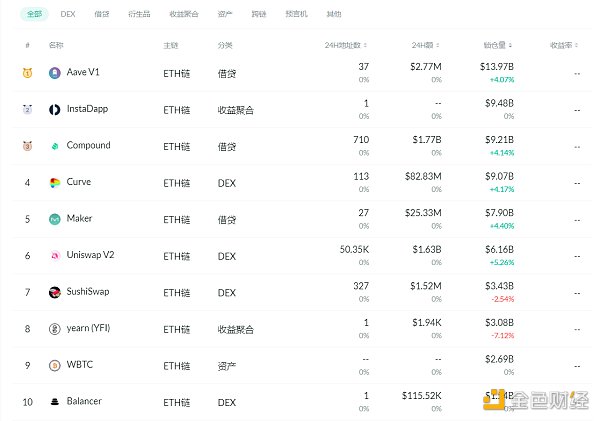The image size is (600, 421).
Task: Click the first-place gold medal badge
Action: coord(27,73)
